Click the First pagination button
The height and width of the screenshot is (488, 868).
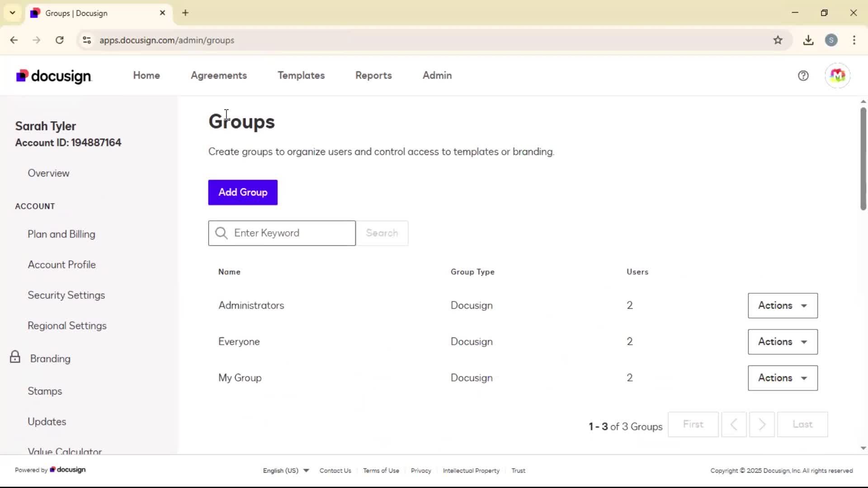[693, 424]
